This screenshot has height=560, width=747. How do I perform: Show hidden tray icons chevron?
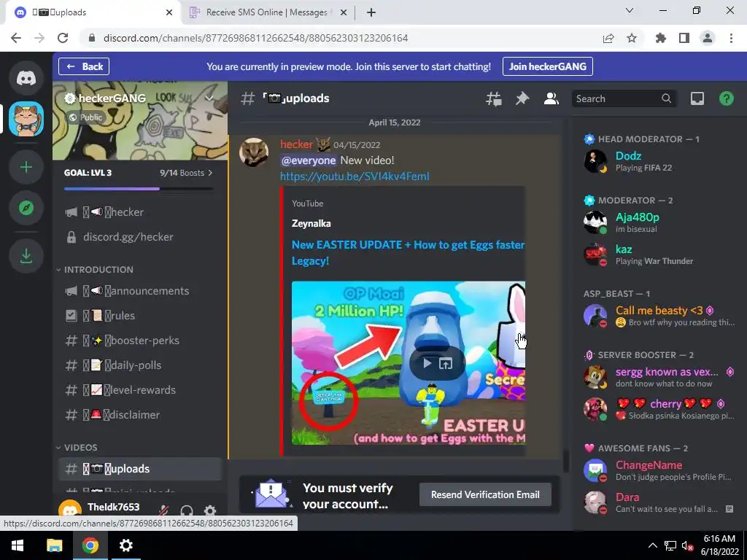[x=653, y=545]
